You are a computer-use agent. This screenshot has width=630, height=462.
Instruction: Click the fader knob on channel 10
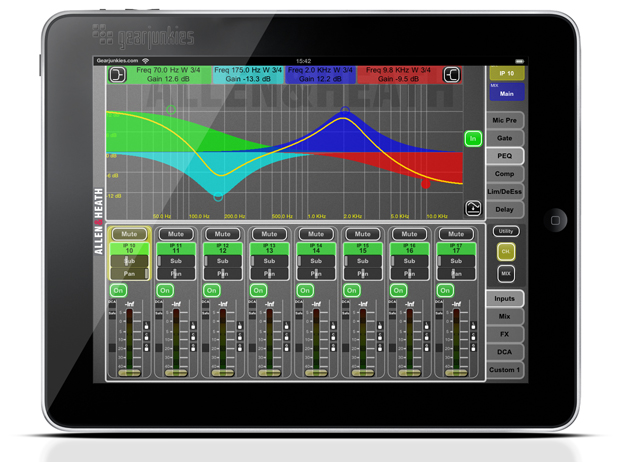129,373
